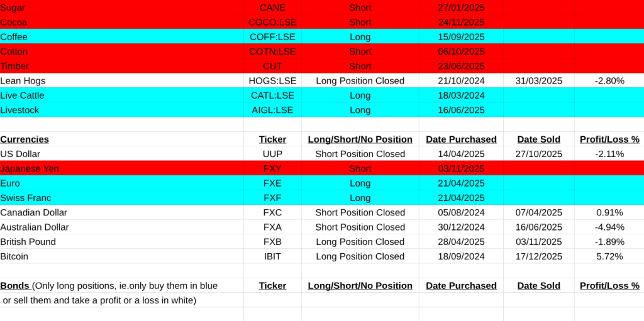Viewport: 644px width, 321px height.
Task: Select US Dollar's -2.11% profit/loss cell
Action: 609,154
